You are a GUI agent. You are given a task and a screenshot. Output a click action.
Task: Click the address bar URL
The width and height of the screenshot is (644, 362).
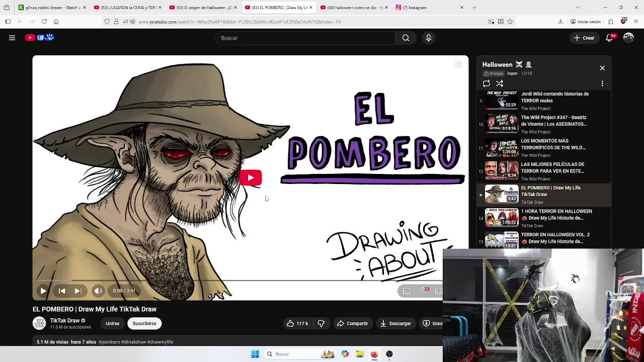239,22
